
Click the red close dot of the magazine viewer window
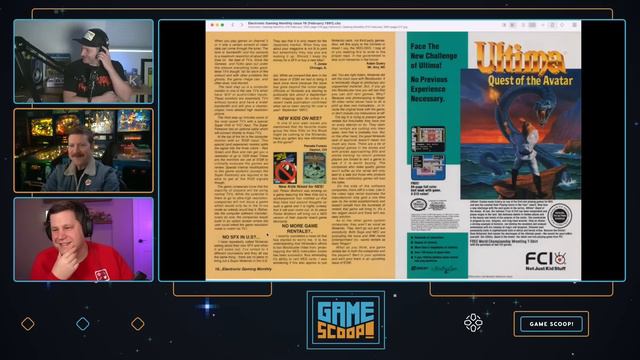coord(212,25)
